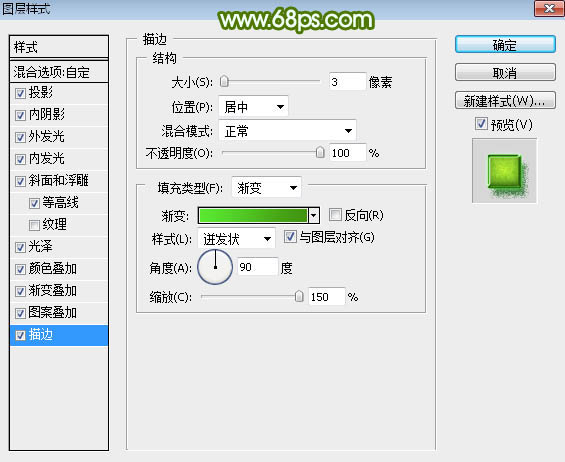The image size is (565, 462).
Task: Click the 确定 OK button
Action: (x=505, y=45)
